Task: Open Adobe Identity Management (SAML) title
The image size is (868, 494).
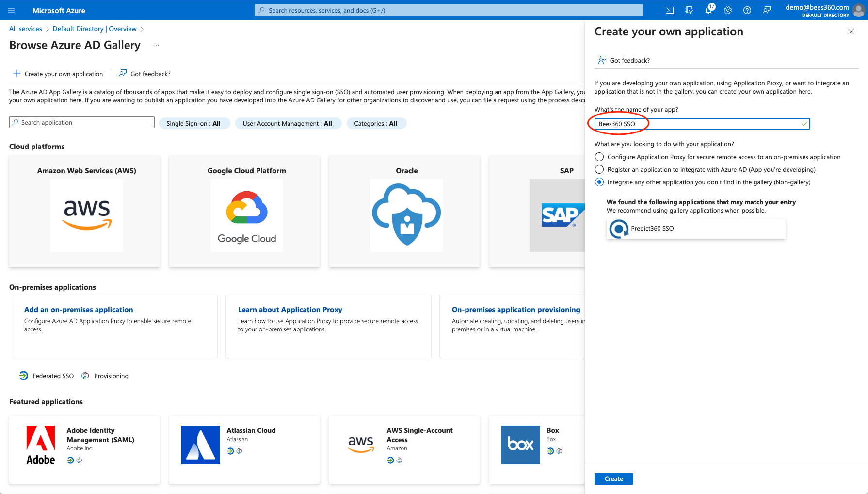Action: pos(100,435)
